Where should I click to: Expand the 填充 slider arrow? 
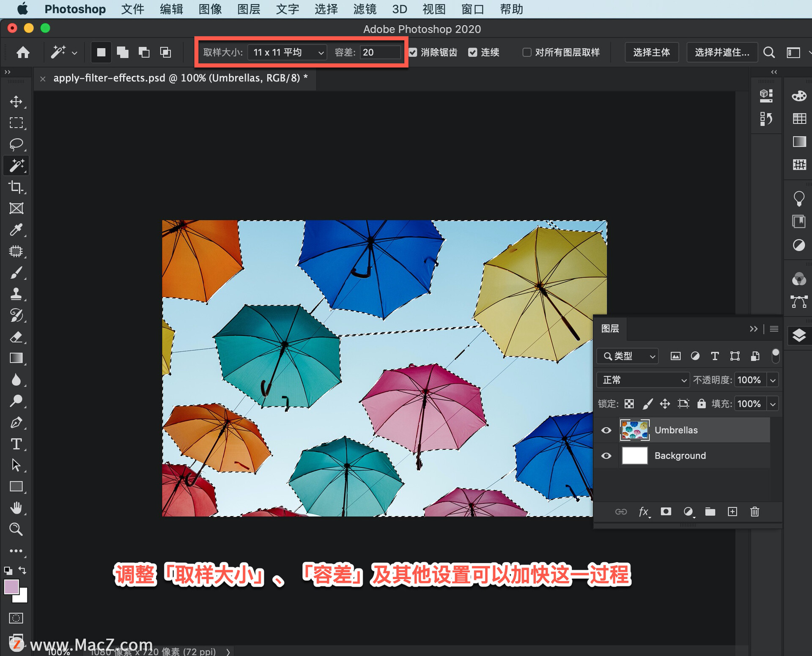pyautogui.click(x=773, y=404)
